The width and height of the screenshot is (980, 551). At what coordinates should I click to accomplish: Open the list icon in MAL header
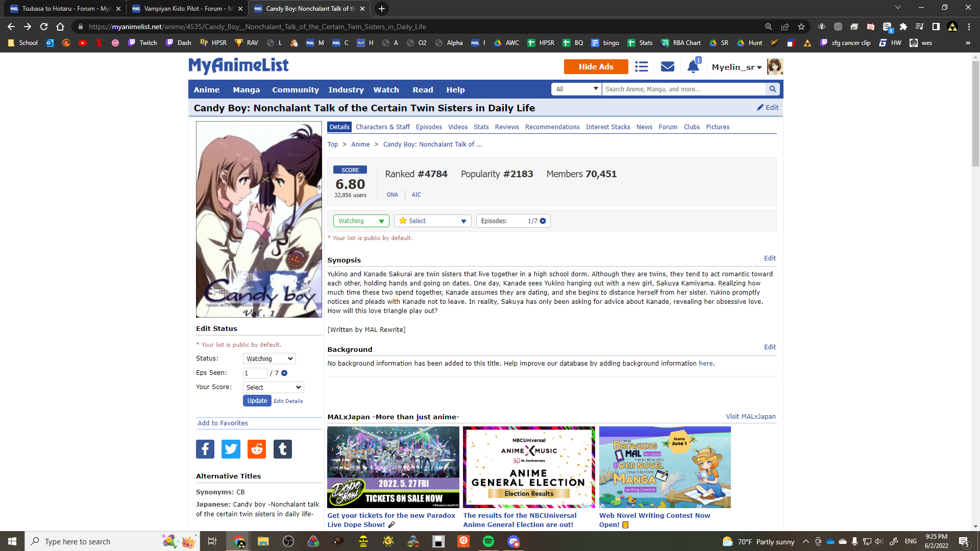point(642,67)
